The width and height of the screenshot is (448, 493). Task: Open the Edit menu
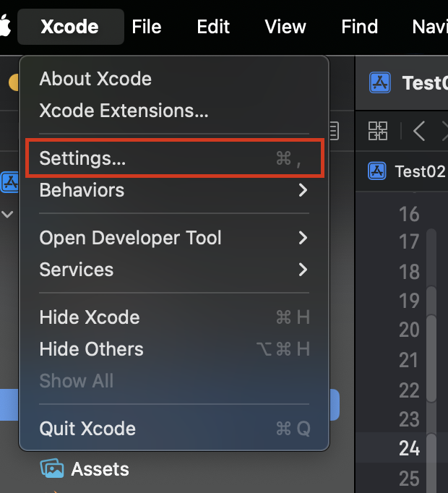[x=213, y=27]
